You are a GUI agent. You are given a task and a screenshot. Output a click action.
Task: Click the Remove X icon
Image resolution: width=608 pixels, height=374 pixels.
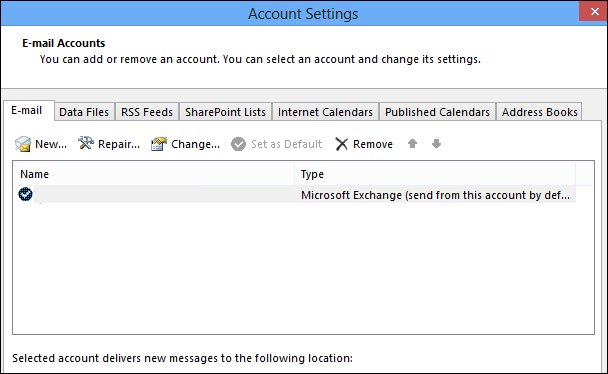point(342,144)
